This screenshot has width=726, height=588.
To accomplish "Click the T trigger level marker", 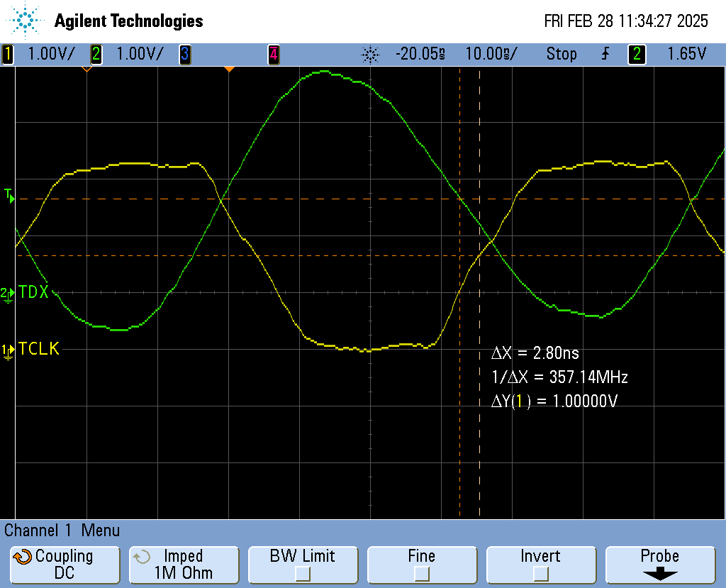I will tap(9, 195).
